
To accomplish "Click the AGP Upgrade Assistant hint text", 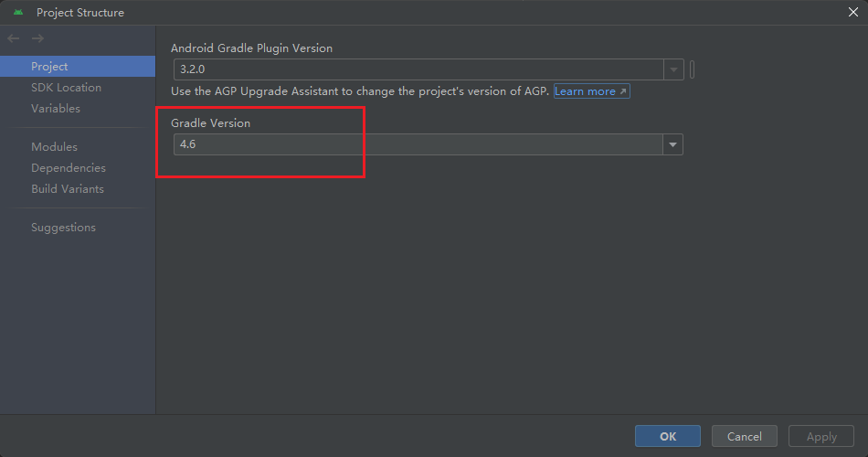I will click(x=360, y=91).
